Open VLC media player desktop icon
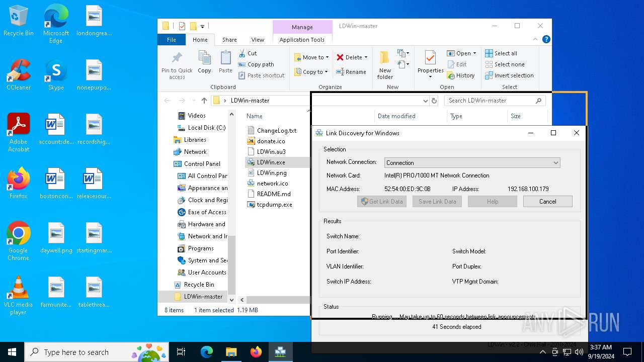 click(19, 296)
